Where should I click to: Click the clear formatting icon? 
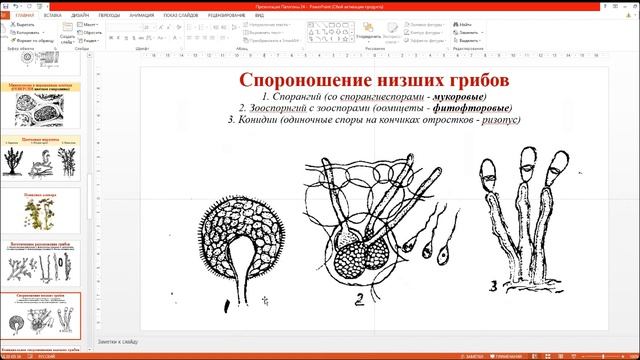click(x=179, y=27)
